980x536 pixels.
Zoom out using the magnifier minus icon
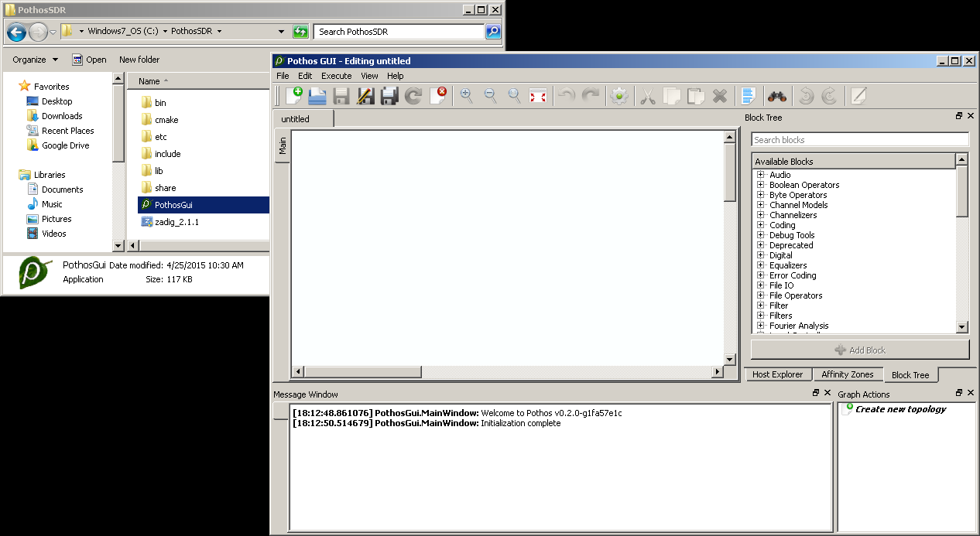click(x=491, y=96)
